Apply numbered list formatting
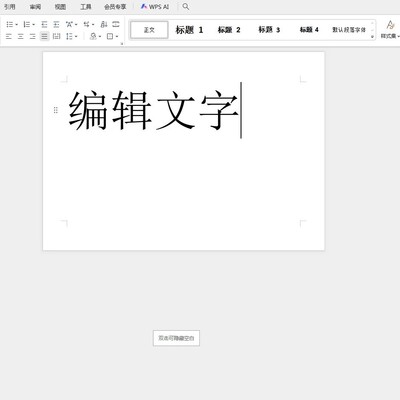The height and width of the screenshot is (400, 400). point(27,24)
